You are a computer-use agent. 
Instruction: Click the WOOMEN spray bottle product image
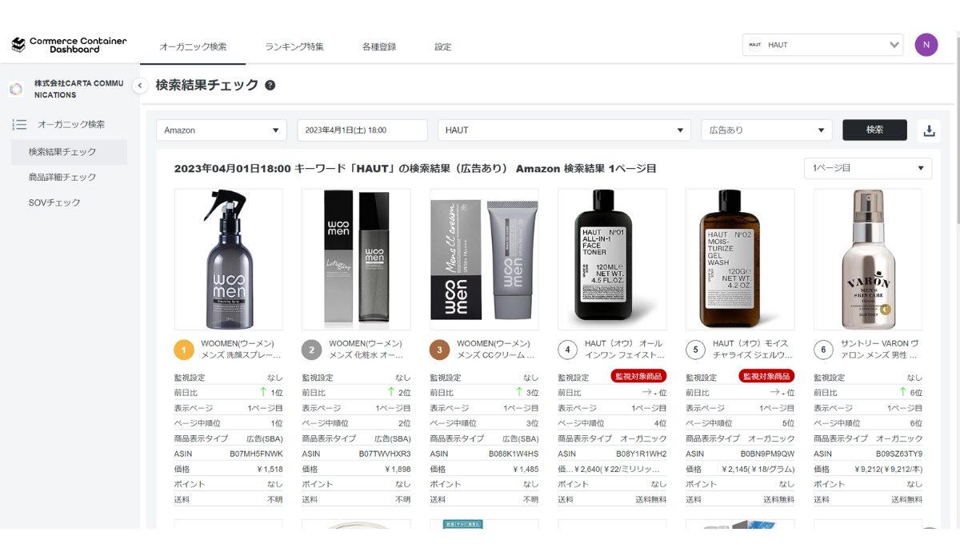[x=228, y=259]
